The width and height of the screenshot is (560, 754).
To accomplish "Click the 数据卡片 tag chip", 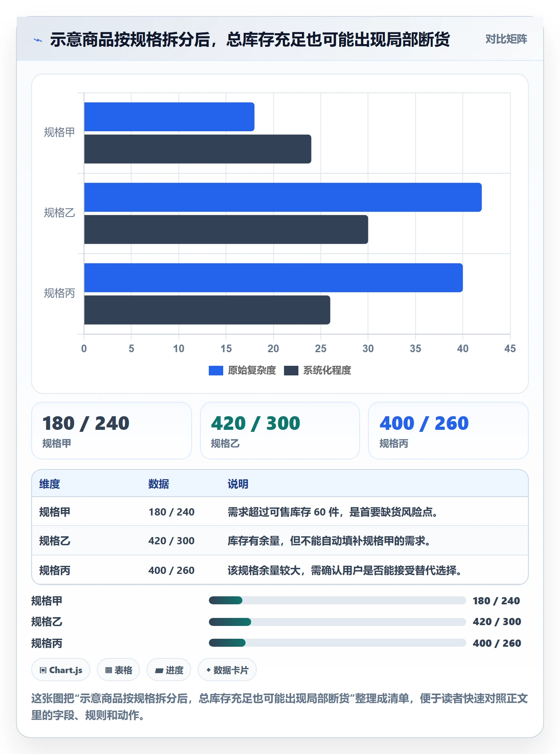I will tap(227, 670).
